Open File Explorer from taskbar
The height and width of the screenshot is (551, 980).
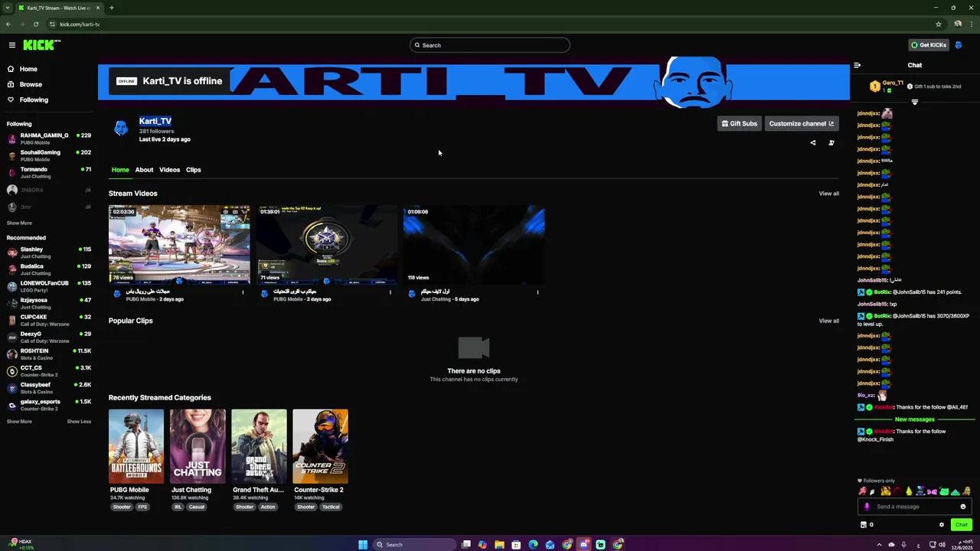[499, 545]
